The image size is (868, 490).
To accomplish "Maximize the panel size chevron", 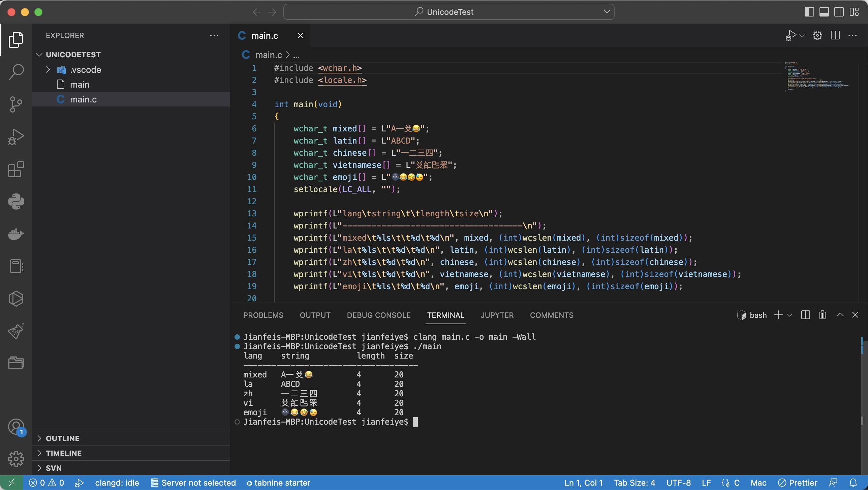I will pyautogui.click(x=840, y=315).
